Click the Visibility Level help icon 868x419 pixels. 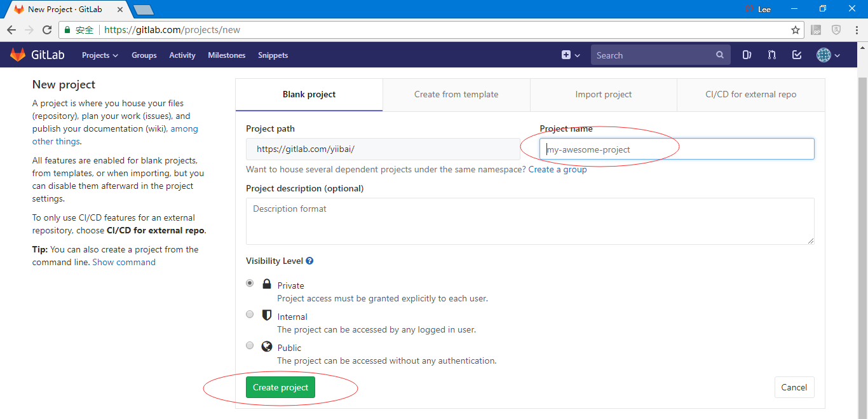309,261
